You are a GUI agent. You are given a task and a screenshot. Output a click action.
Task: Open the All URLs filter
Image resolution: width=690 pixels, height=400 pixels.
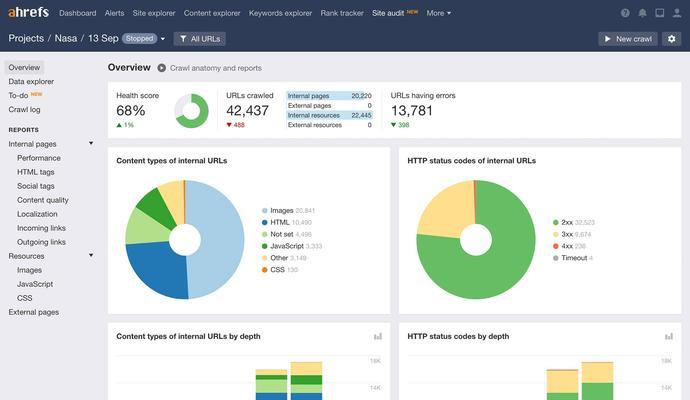(x=200, y=39)
